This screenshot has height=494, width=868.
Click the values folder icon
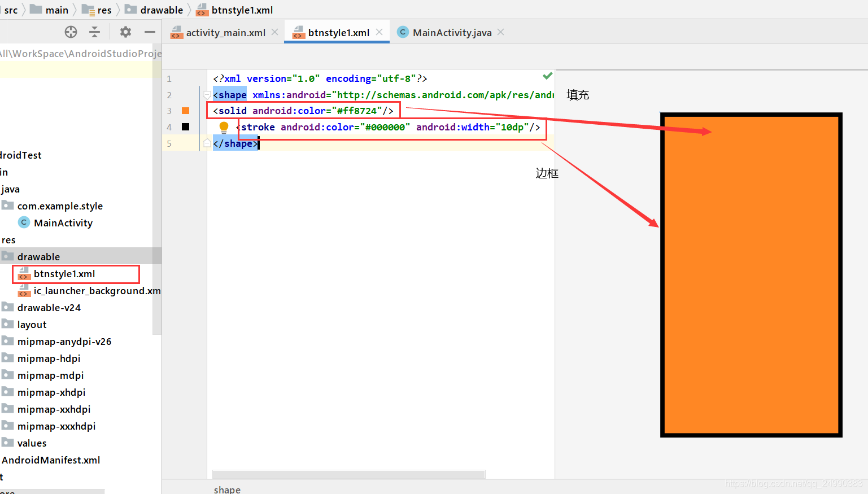(8, 443)
